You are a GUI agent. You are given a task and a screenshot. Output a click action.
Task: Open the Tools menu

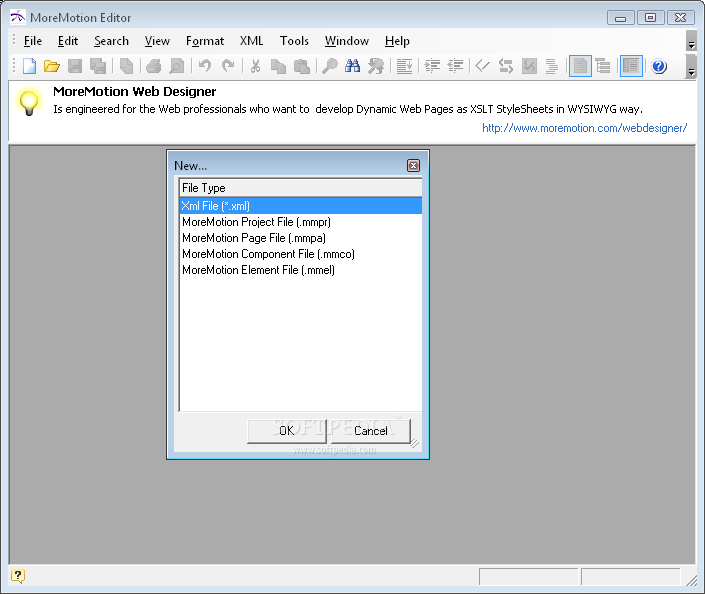(294, 41)
